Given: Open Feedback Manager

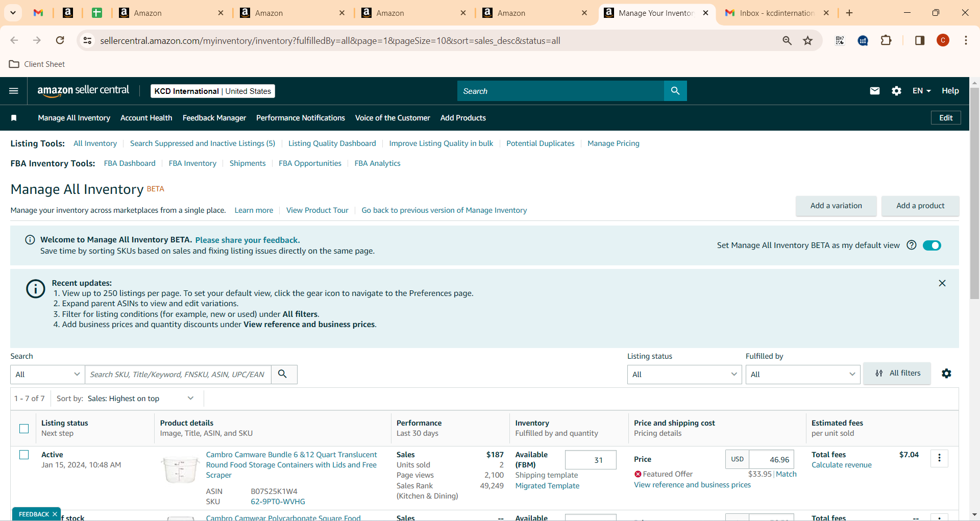Looking at the screenshot, I should (x=214, y=118).
